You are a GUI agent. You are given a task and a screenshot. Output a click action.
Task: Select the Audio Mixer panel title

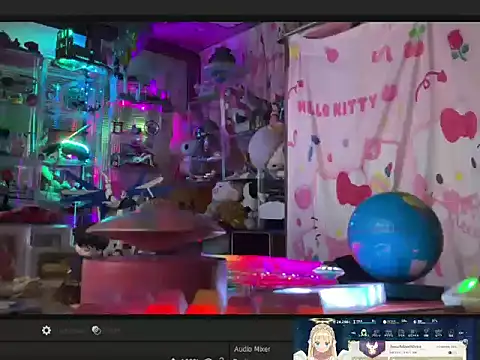(x=252, y=349)
